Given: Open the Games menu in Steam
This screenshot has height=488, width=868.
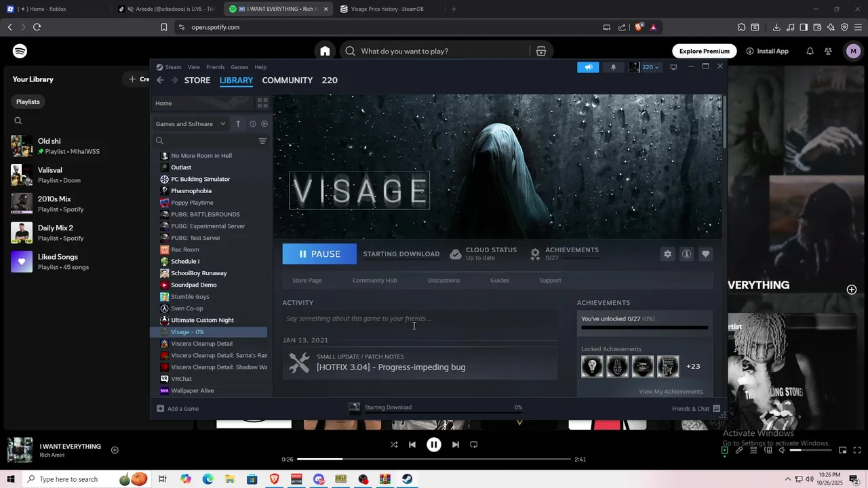Looking at the screenshot, I should (x=239, y=67).
